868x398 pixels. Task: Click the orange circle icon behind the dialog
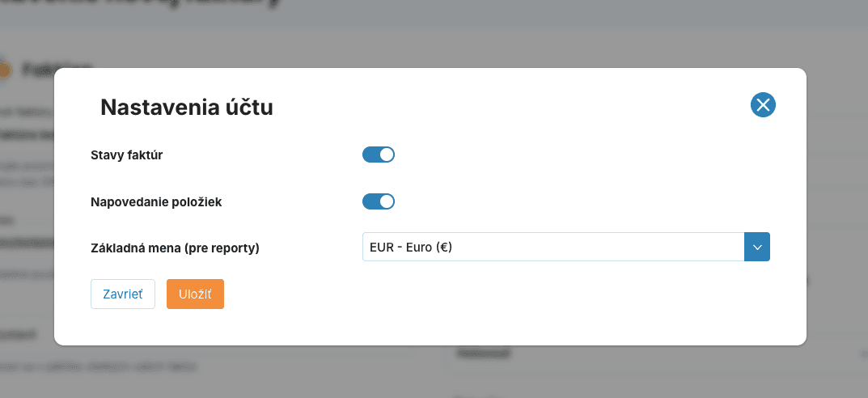tap(4, 70)
